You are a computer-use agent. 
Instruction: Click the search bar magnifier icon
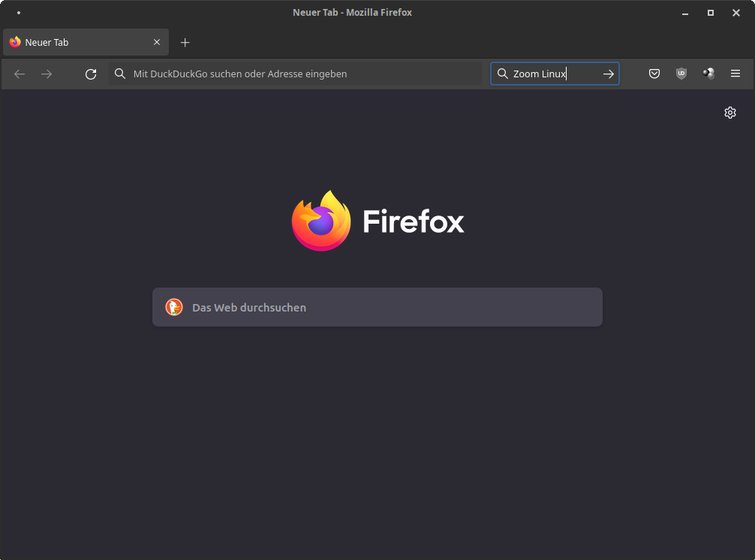502,74
